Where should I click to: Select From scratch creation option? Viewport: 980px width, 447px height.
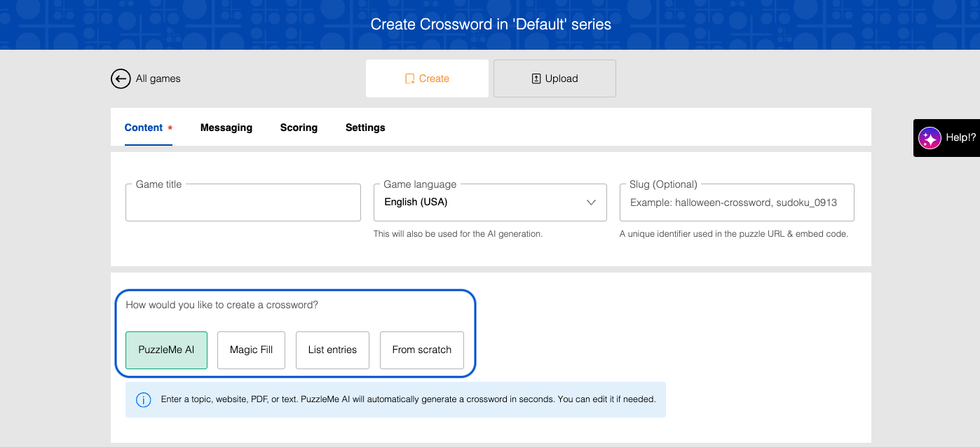tap(421, 350)
